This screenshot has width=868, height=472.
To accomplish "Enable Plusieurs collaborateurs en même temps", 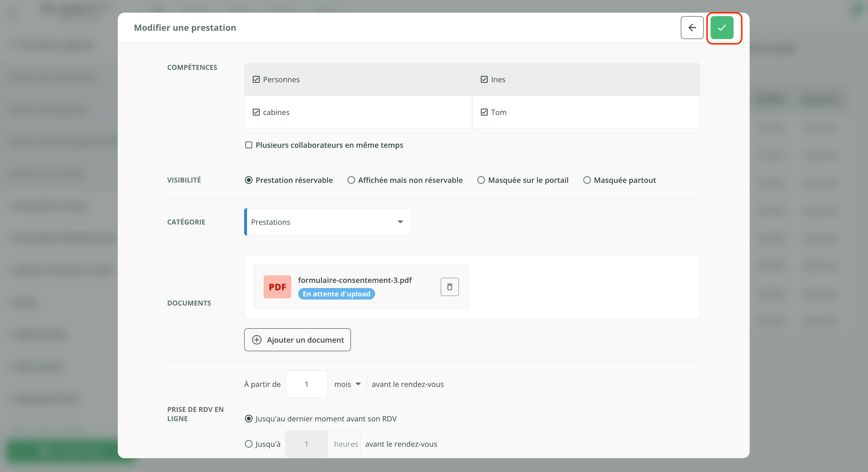I will [249, 145].
